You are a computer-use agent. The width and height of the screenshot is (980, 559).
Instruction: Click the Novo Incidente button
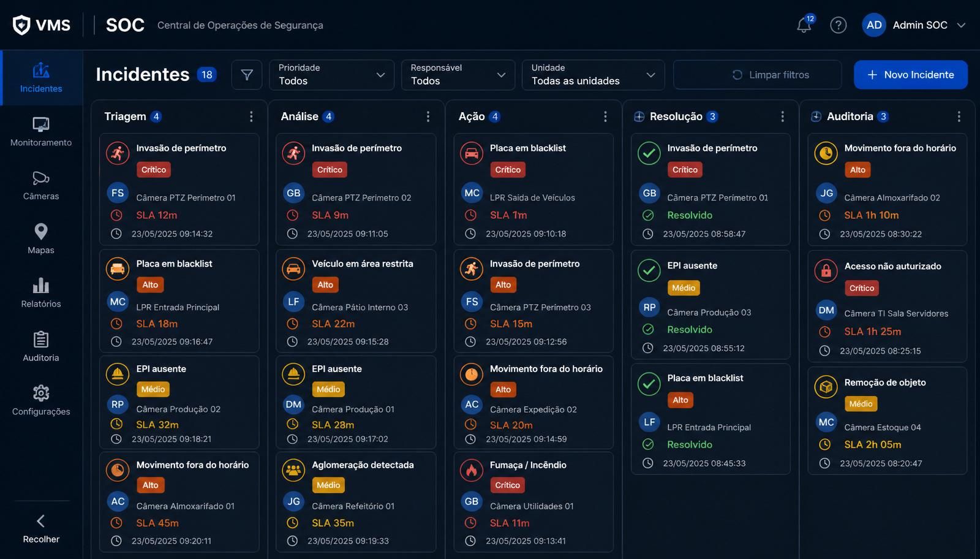(x=911, y=75)
